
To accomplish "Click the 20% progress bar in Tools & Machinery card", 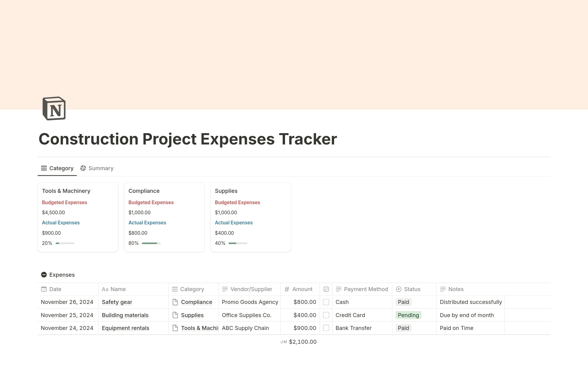I will click(65, 243).
